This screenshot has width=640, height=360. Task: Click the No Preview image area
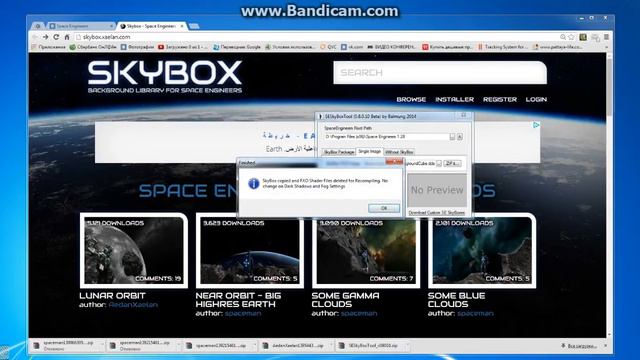(437, 190)
